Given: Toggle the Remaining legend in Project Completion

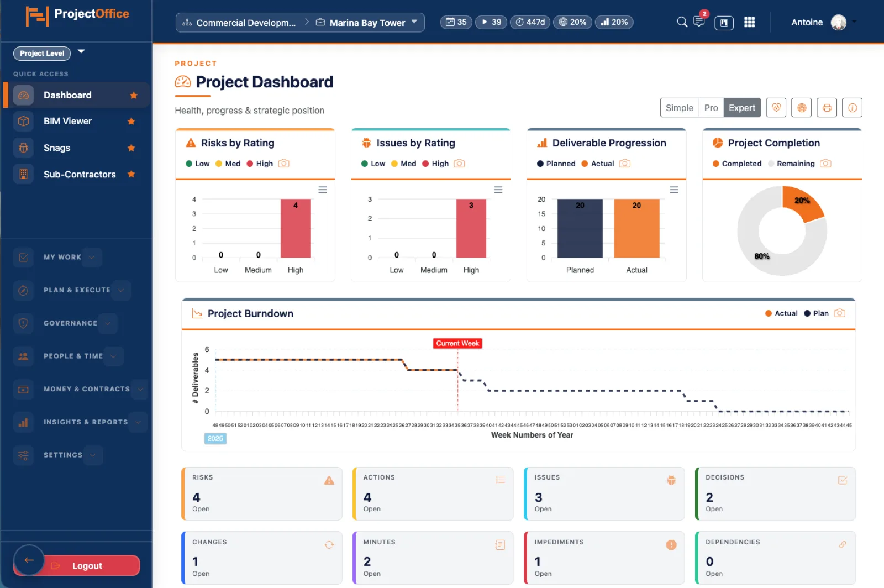Looking at the screenshot, I should coord(791,164).
